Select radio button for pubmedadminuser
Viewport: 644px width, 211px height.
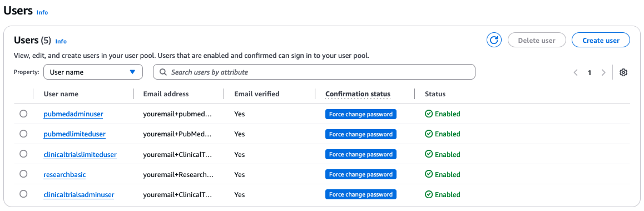tap(23, 114)
